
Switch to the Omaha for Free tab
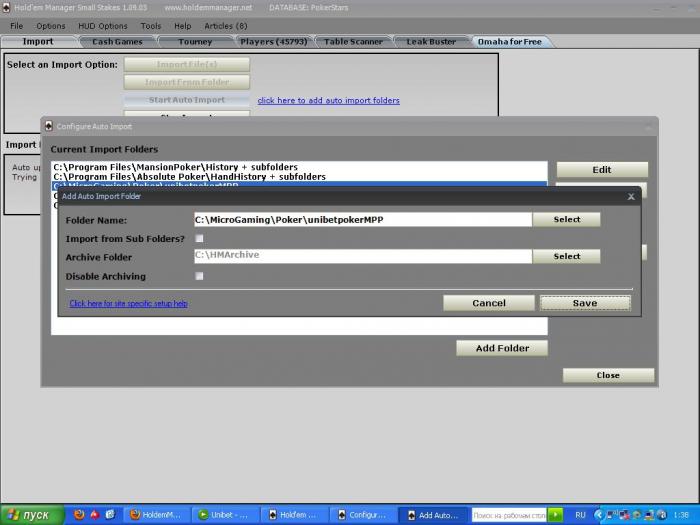509,42
